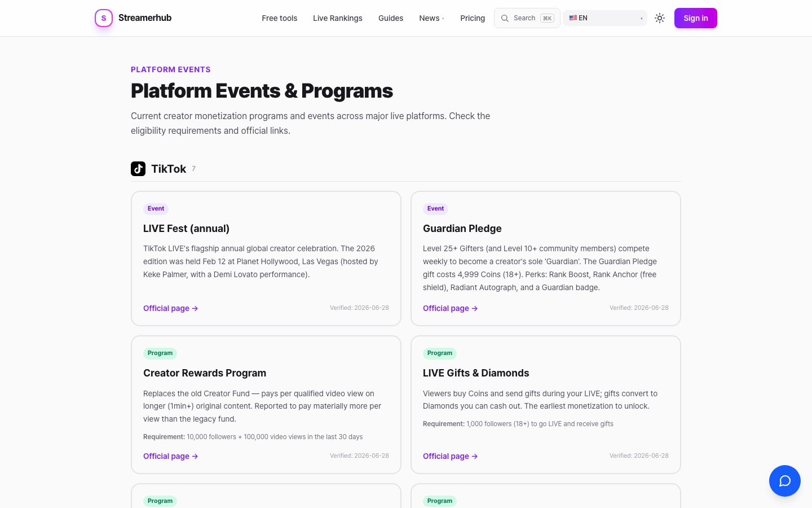Open Official page for LIVE Gifts & Diamonds
The width and height of the screenshot is (812, 508).
pyautogui.click(x=451, y=456)
